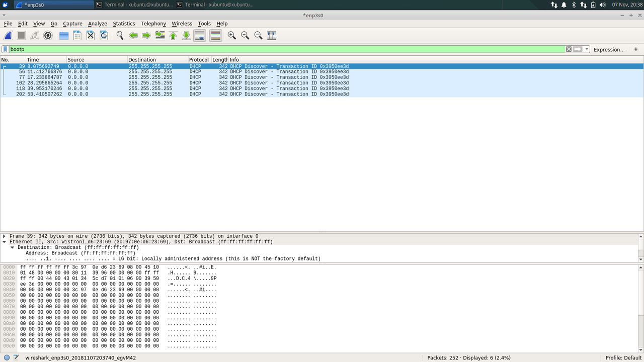This screenshot has width=644, height=362.
Task: Open the volume tray icon
Action: pos(603,5)
